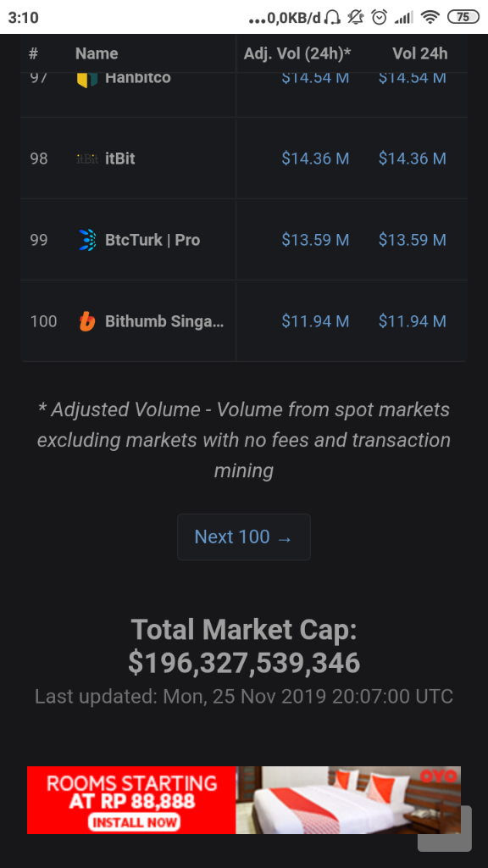Image resolution: width=488 pixels, height=868 pixels.
Task: Sort using the Adj. Vol (24h)* header
Action: click(297, 53)
